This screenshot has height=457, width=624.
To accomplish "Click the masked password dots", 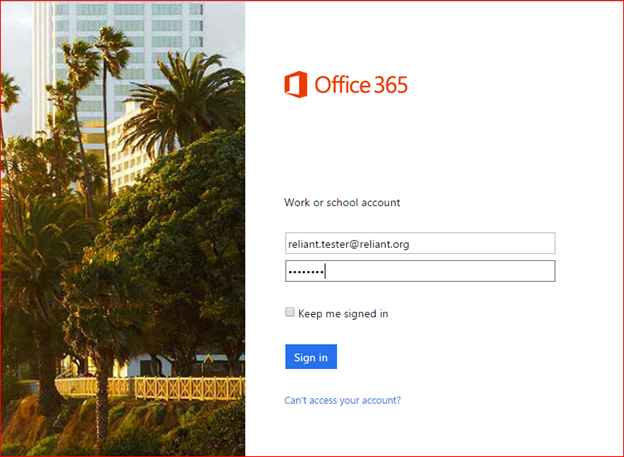I will click(x=305, y=272).
